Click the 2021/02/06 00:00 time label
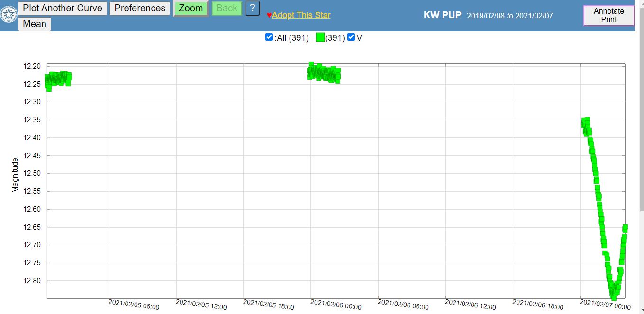The height and width of the screenshot is (314, 644). coord(336,305)
